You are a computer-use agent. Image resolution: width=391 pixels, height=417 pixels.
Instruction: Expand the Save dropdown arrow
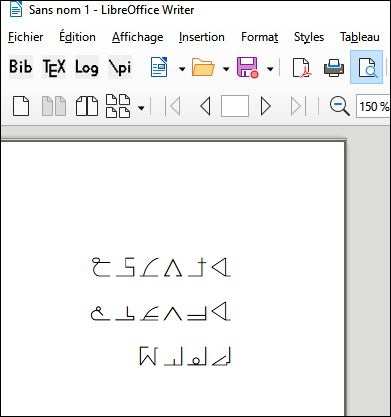(270, 69)
